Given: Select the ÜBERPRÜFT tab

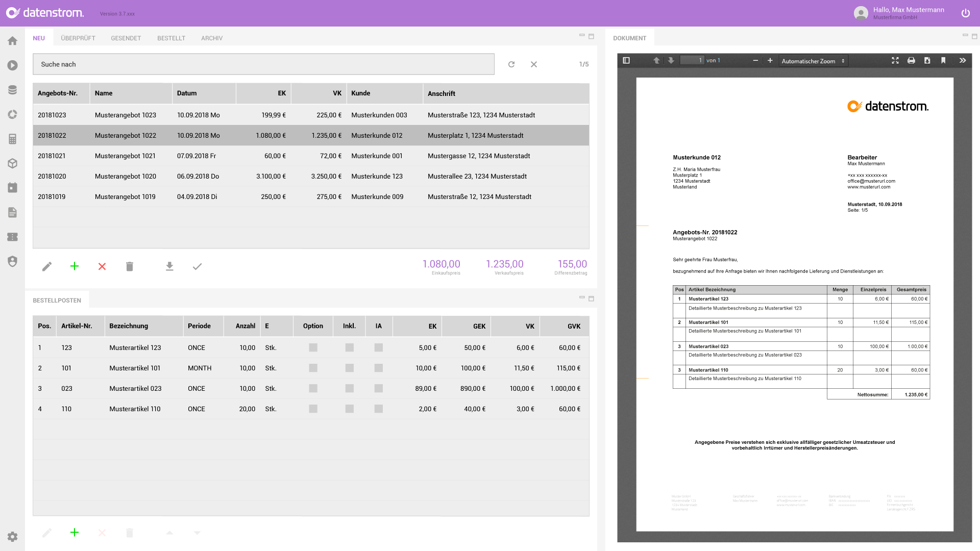Looking at the screenshot, I should click(x=78, y=38).
